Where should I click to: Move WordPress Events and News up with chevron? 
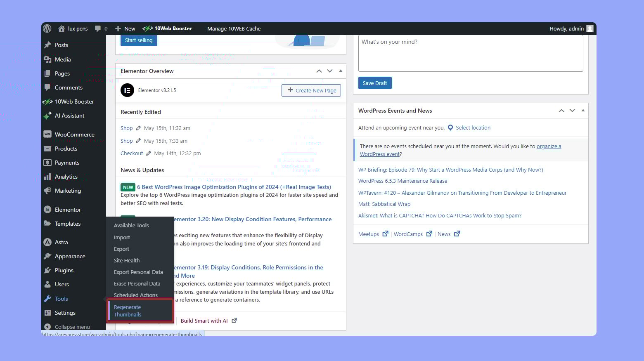561,110
